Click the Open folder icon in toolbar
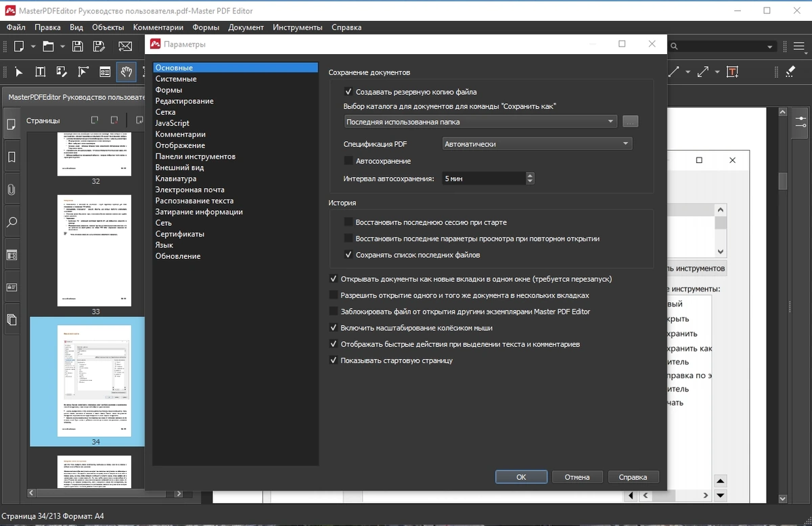 pyautogui.click(x=49, y=46)
